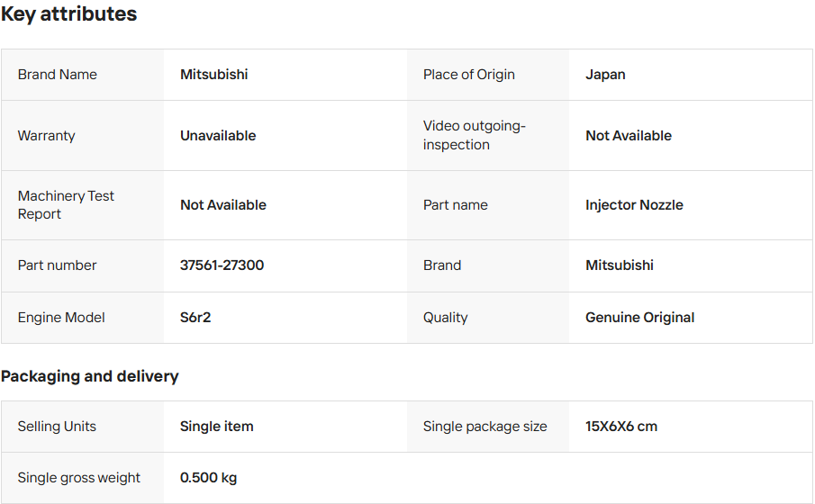Click the Injector Nozzle part name value
The image size is (815, 504).
tap(634, 205)
